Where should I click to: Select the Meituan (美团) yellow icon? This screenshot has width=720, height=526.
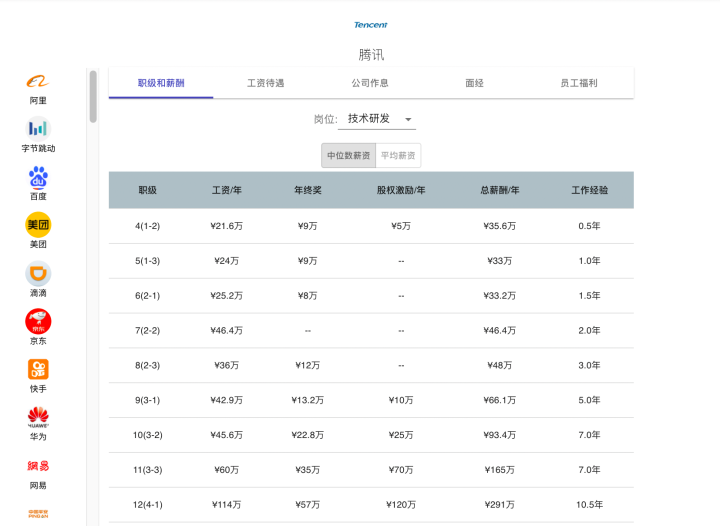coord(38,225)
